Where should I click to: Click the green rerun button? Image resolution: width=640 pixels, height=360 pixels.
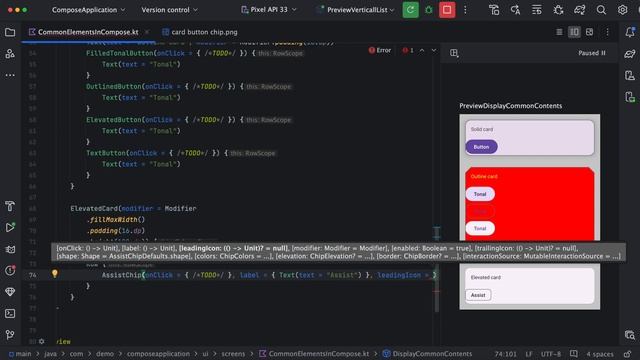(x=410, y=10)
